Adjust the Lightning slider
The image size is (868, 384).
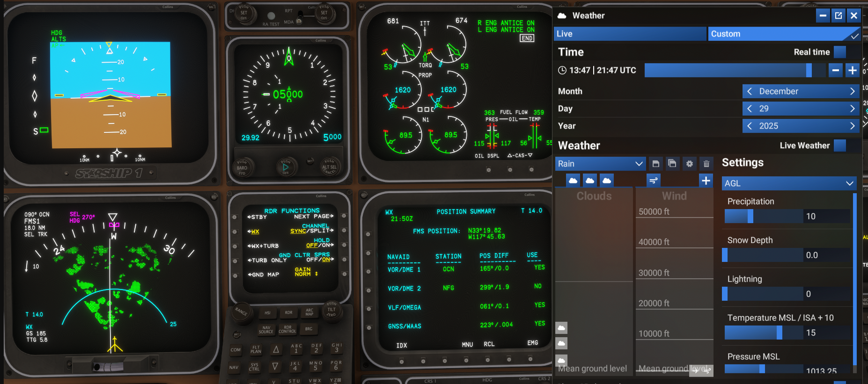[x=763, y=294]
